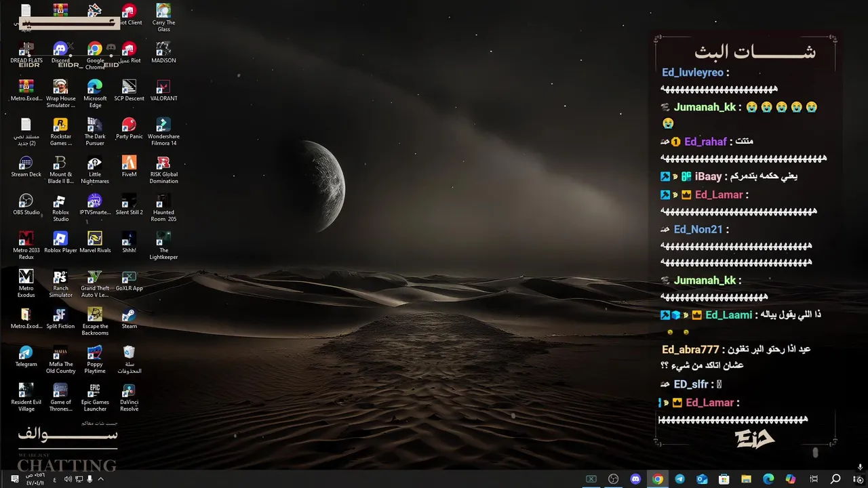Select the MADiSON game icon
868x488 pixels.
click(163, 53)
